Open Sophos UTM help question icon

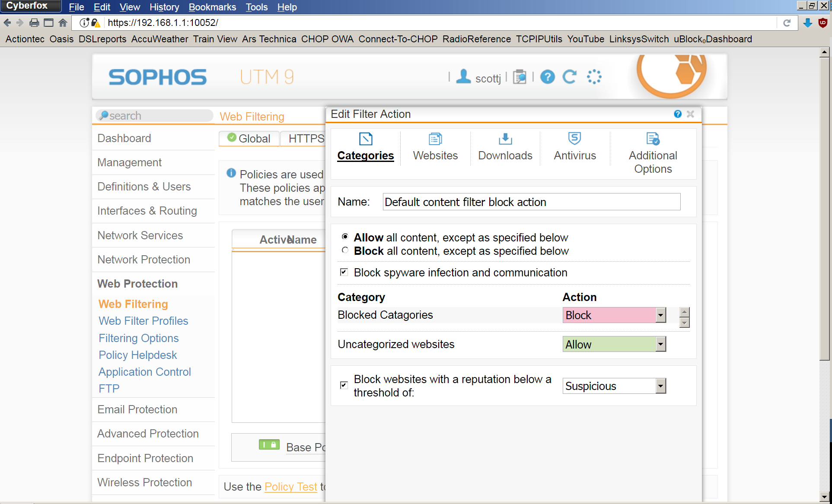click(x=547, y=77)
